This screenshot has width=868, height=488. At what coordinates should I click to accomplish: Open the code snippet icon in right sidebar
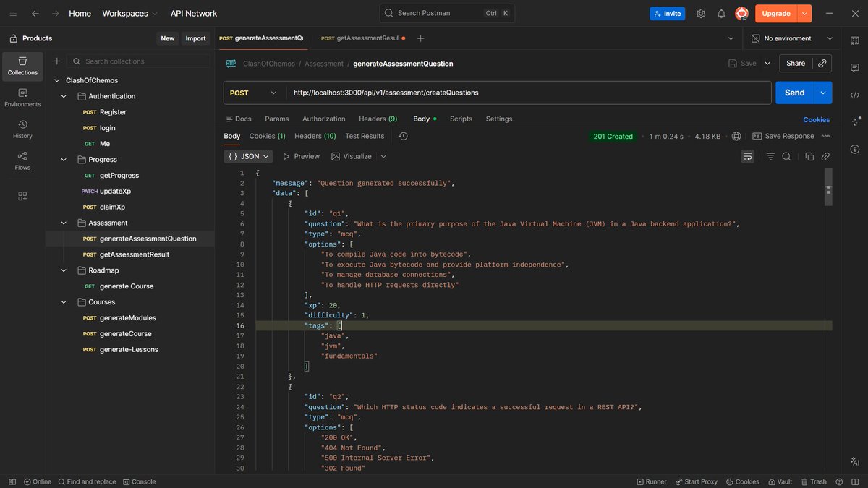coord(854,94)
